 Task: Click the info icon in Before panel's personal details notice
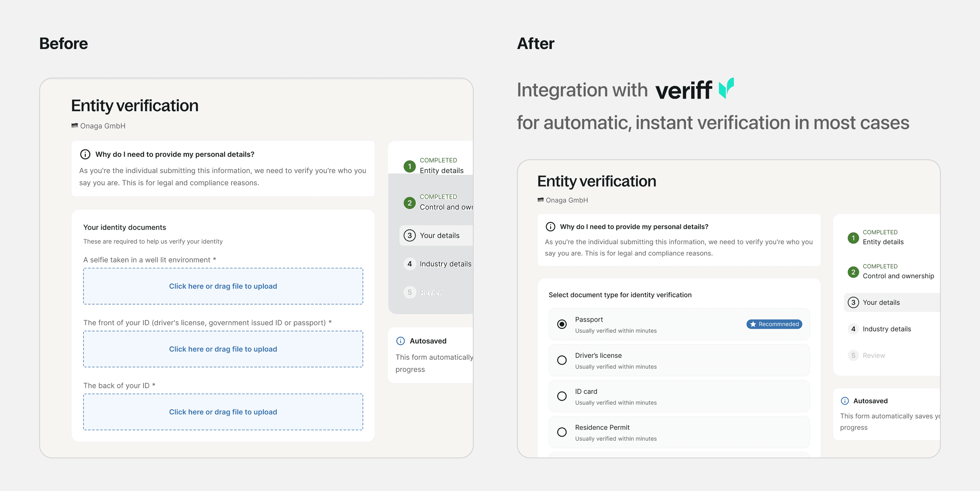(85, 154)
